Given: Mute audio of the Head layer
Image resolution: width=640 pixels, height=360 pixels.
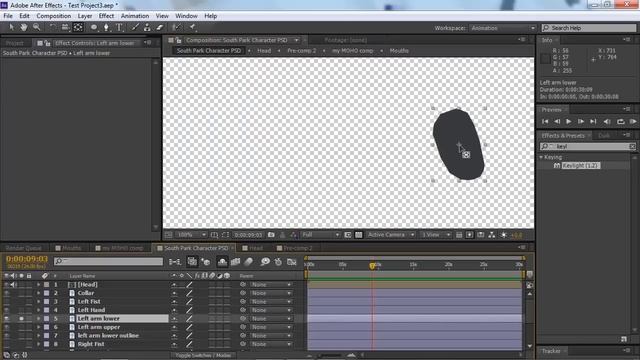Looking at the screenshot, I should coord(14,284).
